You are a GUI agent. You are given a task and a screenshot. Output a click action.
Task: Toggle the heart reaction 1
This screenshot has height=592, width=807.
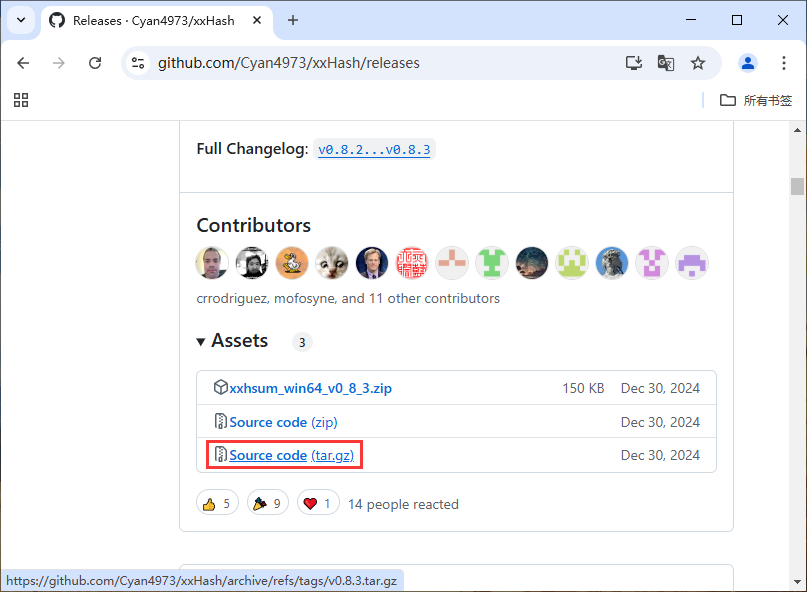click(x=318, y=503)
